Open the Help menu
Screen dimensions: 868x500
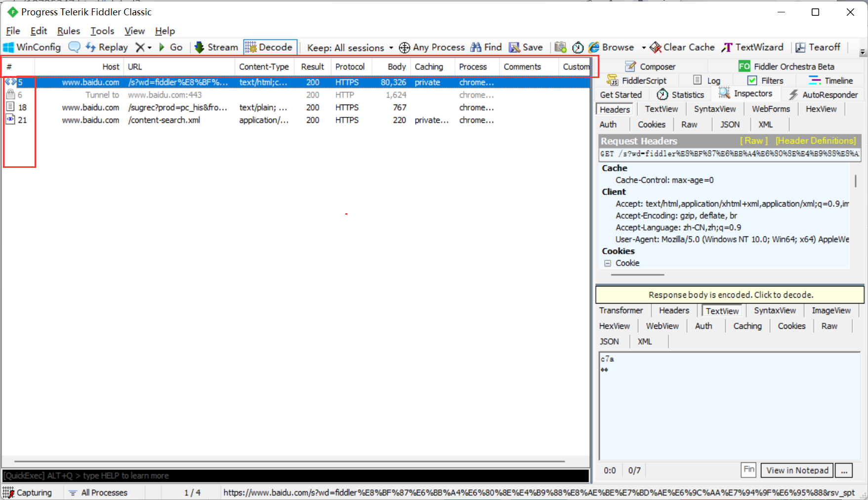click(x=165, y=31)
